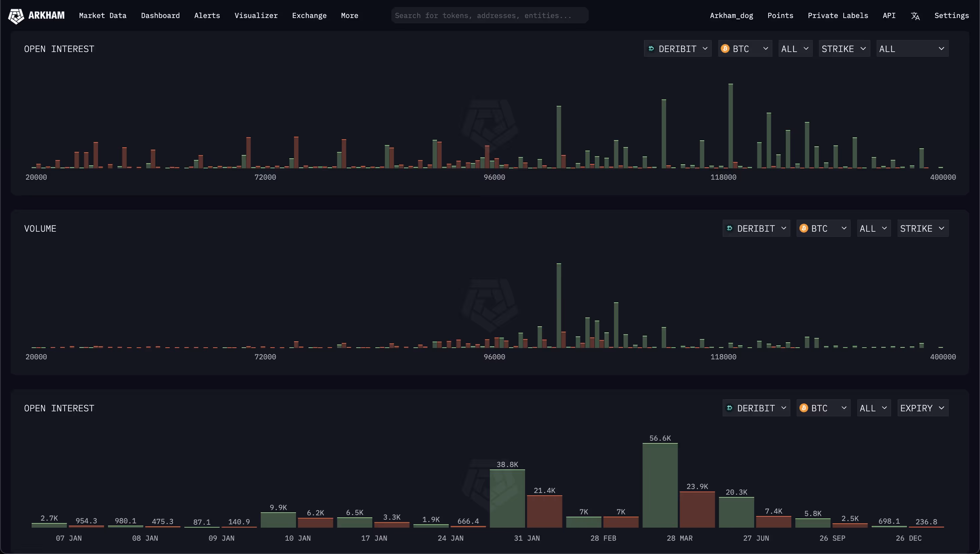Click Bitcoin icon in Volume panel
Viewport: 980px width, 554px height.
pos(803,228)
